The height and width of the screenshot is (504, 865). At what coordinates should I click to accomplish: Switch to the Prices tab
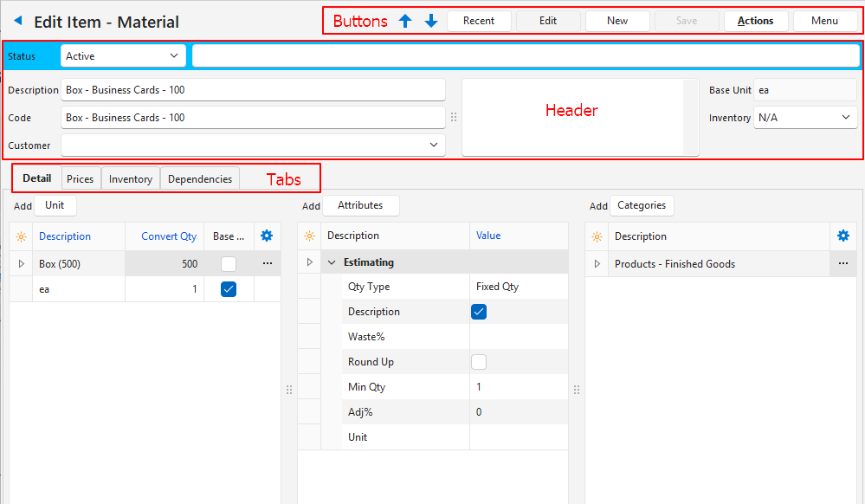coord(81,178)
